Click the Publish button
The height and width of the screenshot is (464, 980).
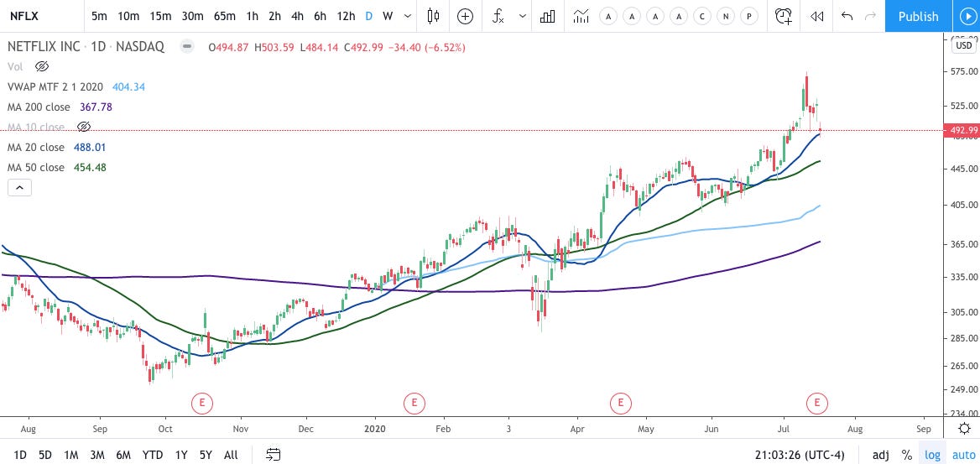[x=918, y=16]
